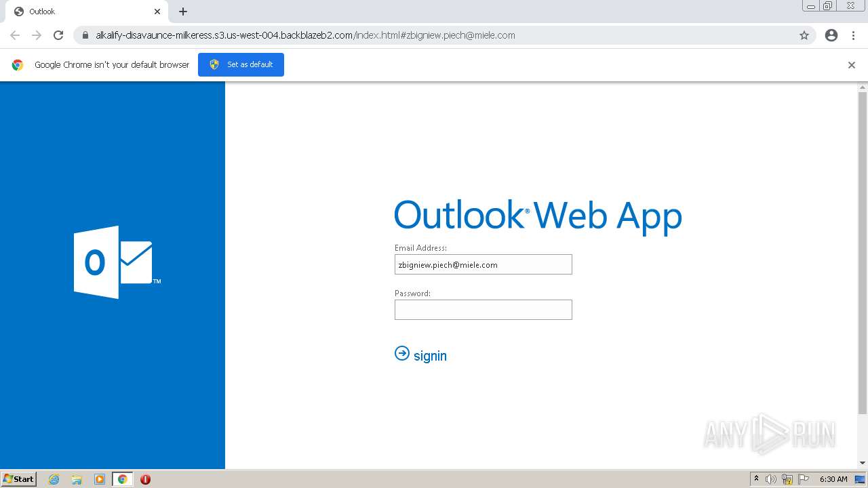The height and width of the screenshot is (488, 868).
Task: Click the Show desktop button
Action: tap(861, 479)
